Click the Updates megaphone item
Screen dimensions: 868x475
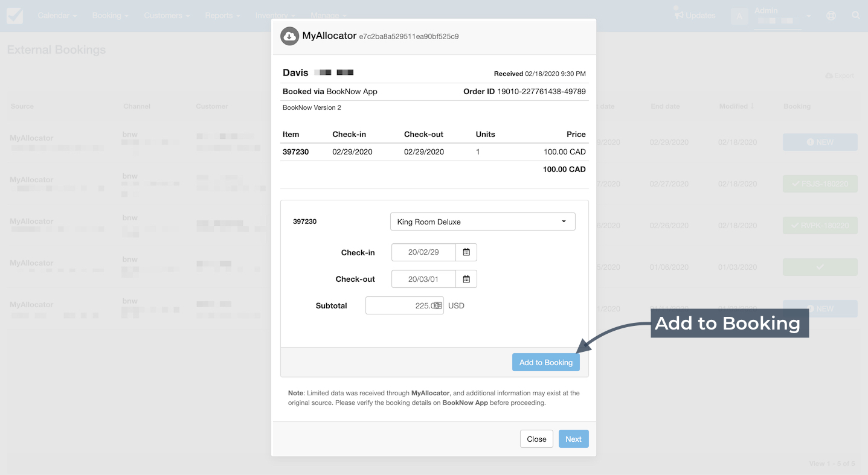pyautogui.click(x=695, y=16)
